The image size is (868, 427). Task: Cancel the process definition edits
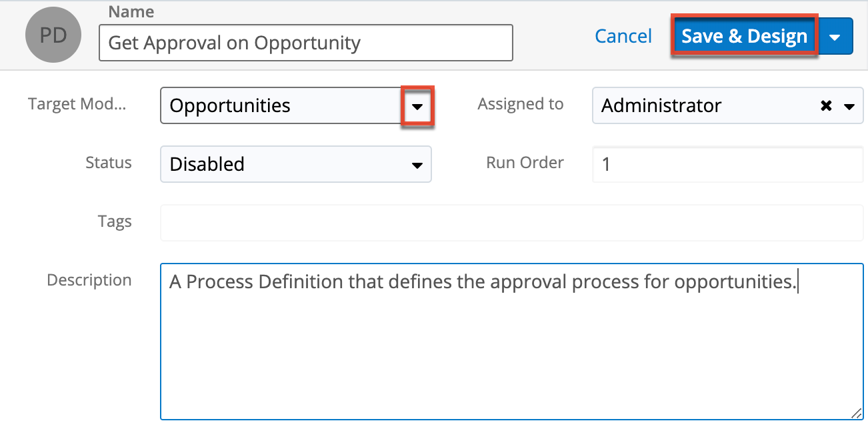coord(623,36)
